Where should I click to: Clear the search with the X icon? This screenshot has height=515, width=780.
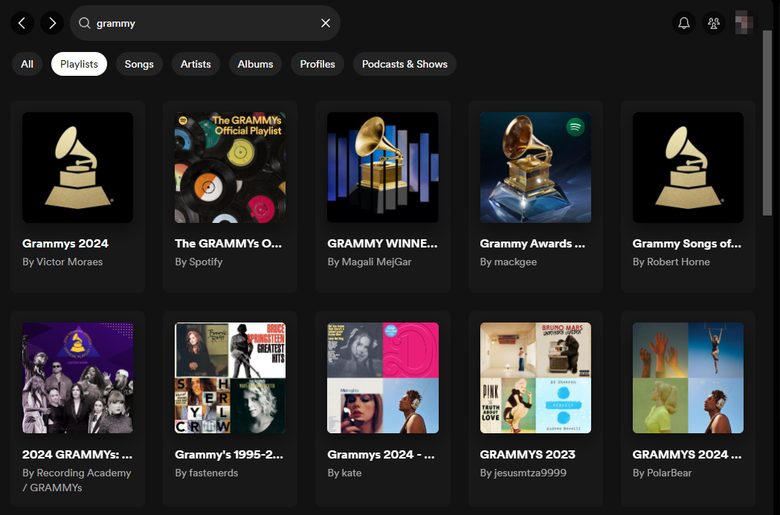[325, 23]
